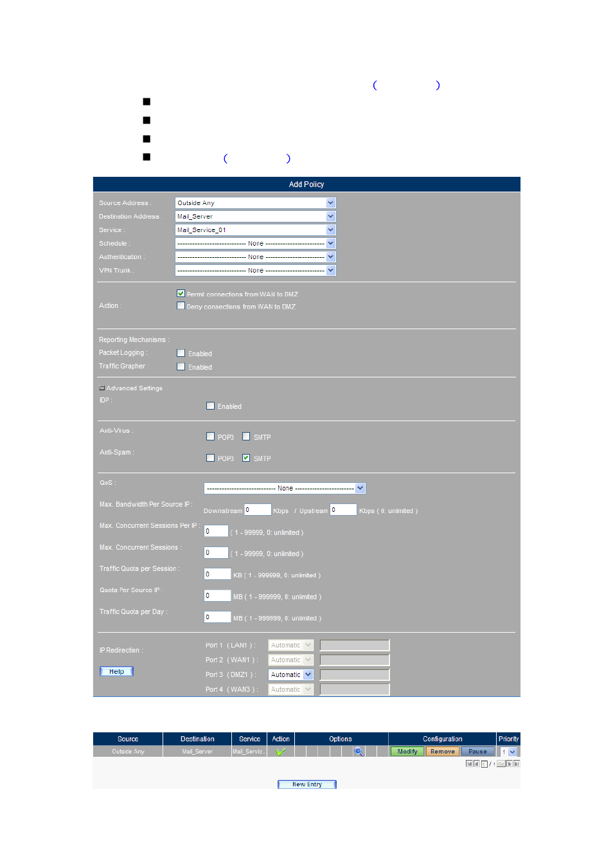Click the Reporting Mechanisms label
613x868 pixels.
pos(133,340)
